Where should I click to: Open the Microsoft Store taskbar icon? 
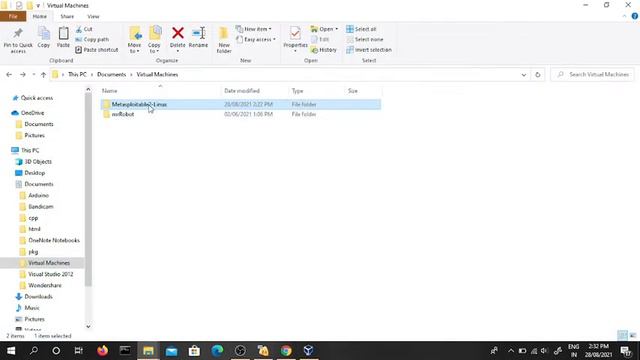(194, 351)
